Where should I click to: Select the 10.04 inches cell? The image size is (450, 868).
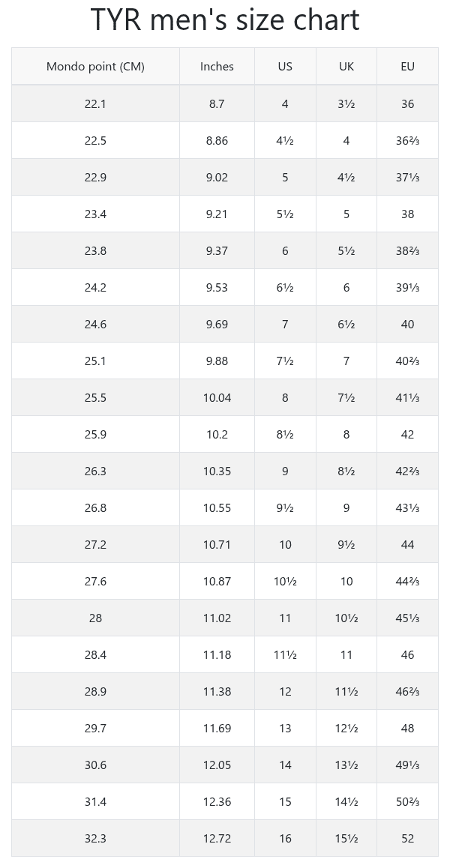pyautogui.click(x=217, y=398)
